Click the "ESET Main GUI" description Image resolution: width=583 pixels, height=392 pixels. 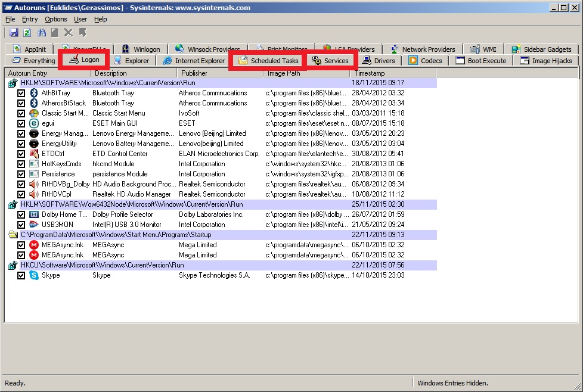tap(115, 123)
